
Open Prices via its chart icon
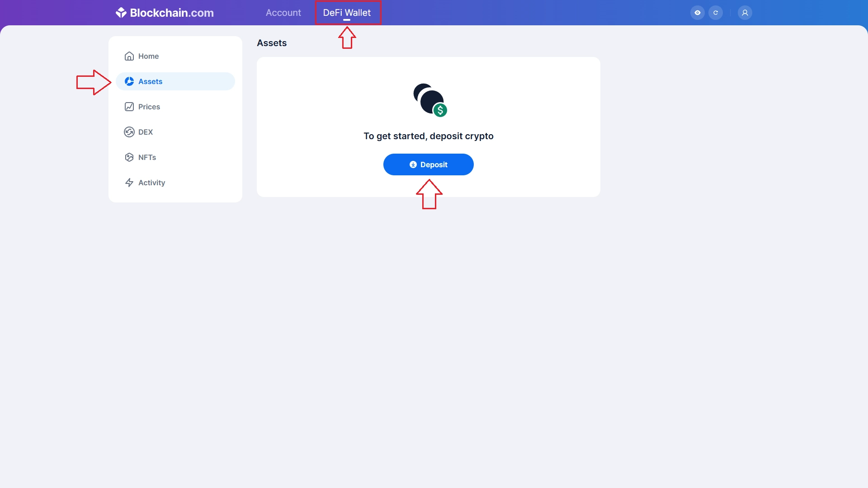pyautogui.click(x=129, y=107)
